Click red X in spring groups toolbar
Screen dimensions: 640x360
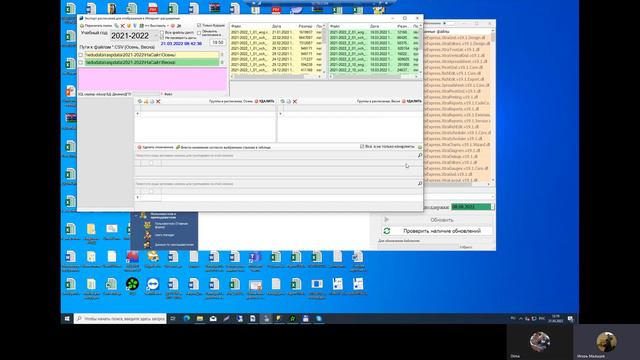(295, 101)
